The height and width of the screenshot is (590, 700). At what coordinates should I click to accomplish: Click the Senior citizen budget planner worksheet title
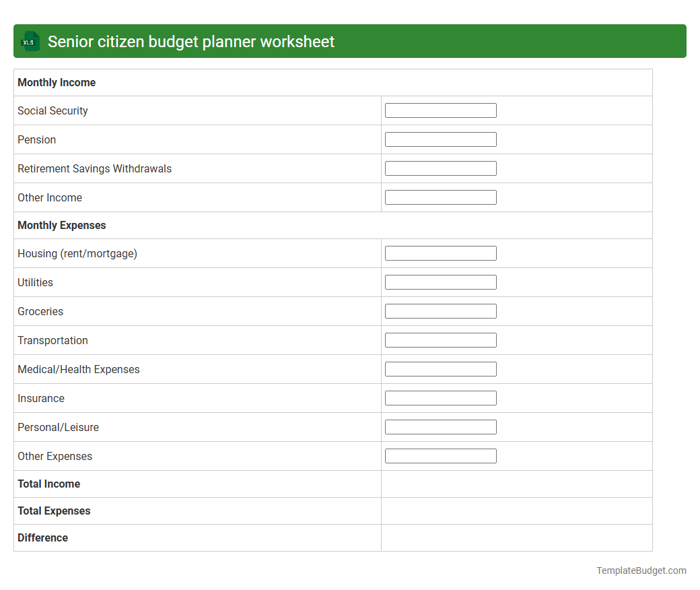[x=190, y=41]
